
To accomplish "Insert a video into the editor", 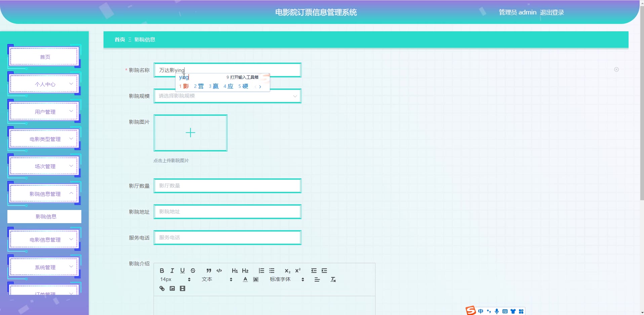I will click(183, 288).
